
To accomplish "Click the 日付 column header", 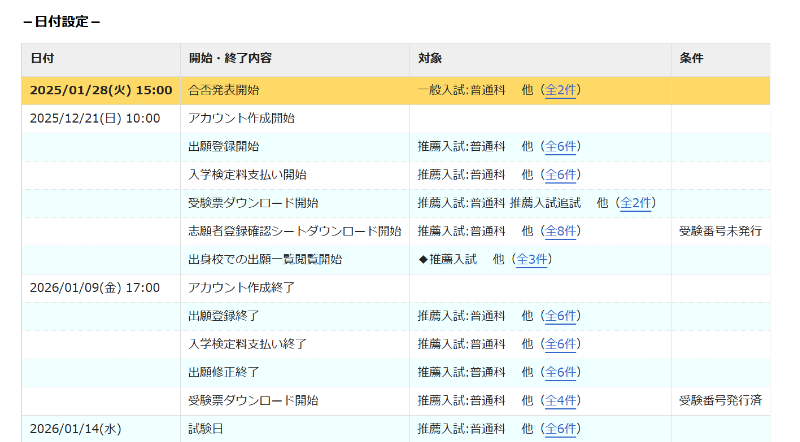I will pos(42,58).
